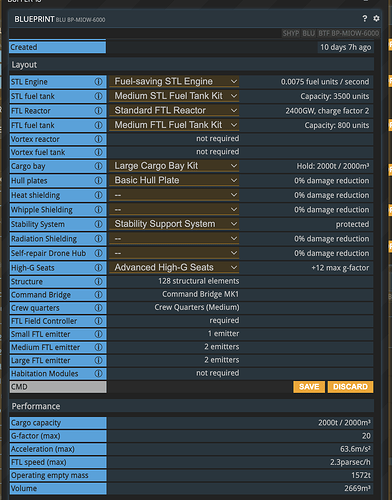Show info for Large FTL emitter
The height and width of the screenshot is (500, 392).
tap(98, 360)
